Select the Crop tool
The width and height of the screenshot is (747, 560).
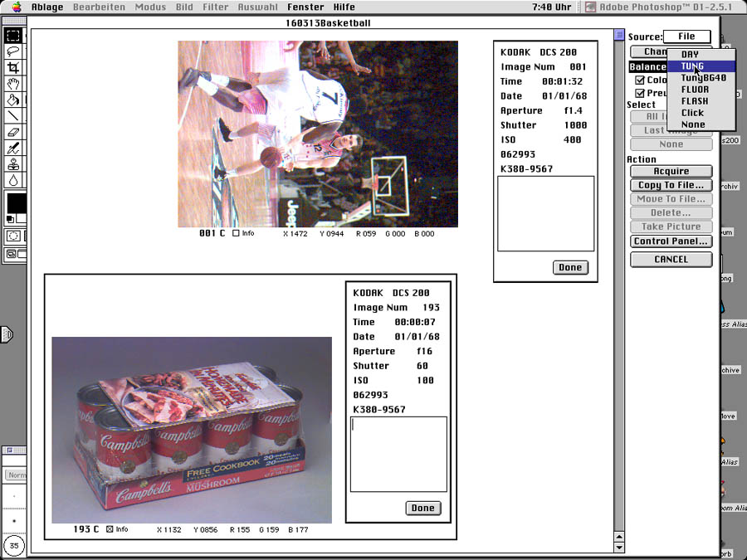[13, 68]
